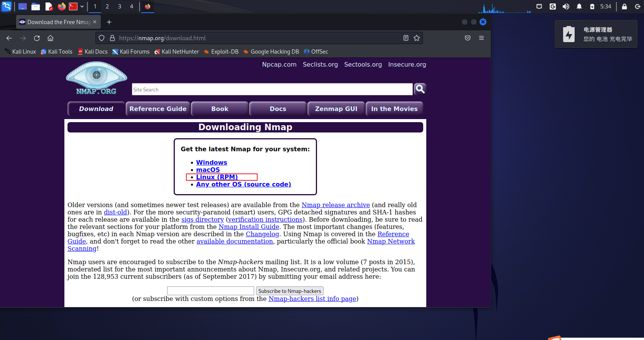This screenshot has width=644, height=340.
Task: Open the notifications bell icon
Action: click(x=579, y=7)
